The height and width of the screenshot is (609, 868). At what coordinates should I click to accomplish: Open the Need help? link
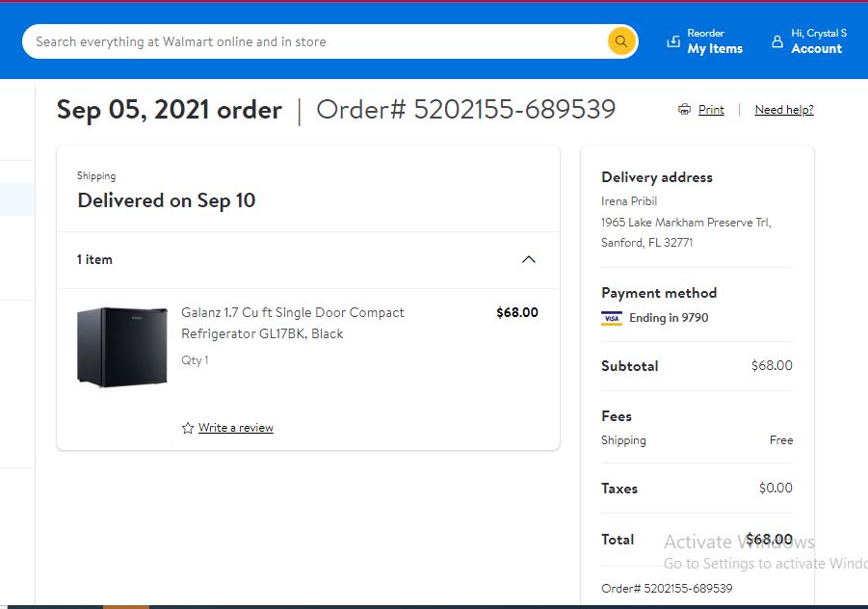(784, 110)
